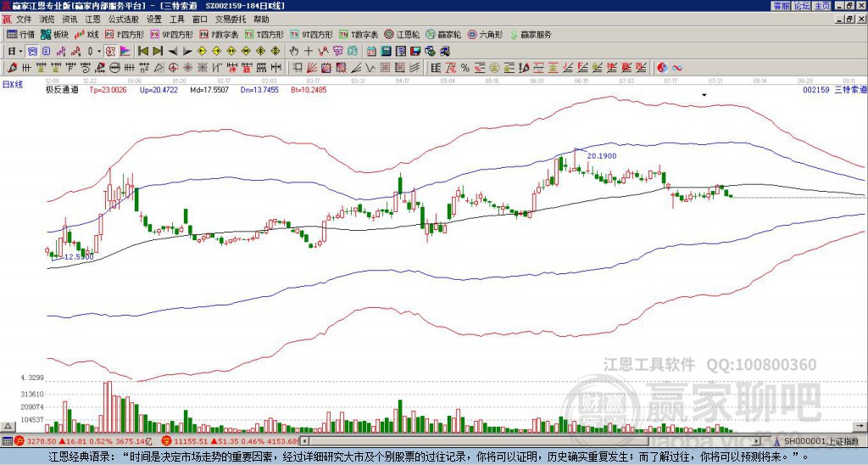Click the 权 adjustment icon

coord(110,52)
